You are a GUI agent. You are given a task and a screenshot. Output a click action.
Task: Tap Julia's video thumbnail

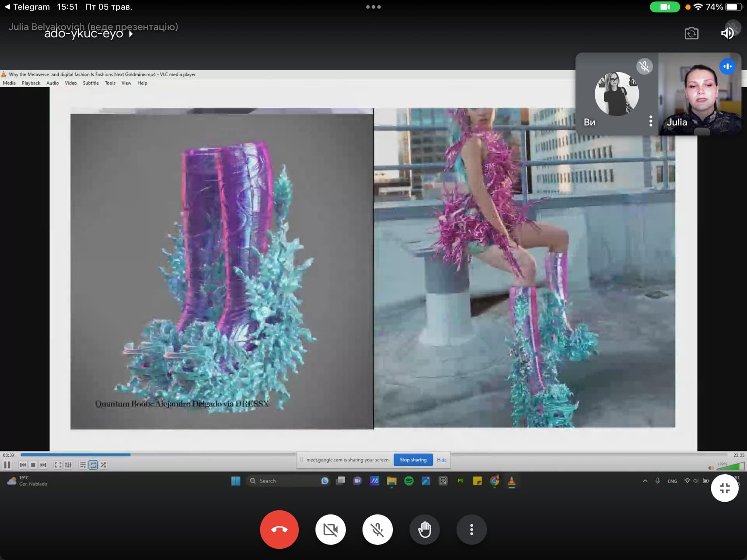coord(700,94)
